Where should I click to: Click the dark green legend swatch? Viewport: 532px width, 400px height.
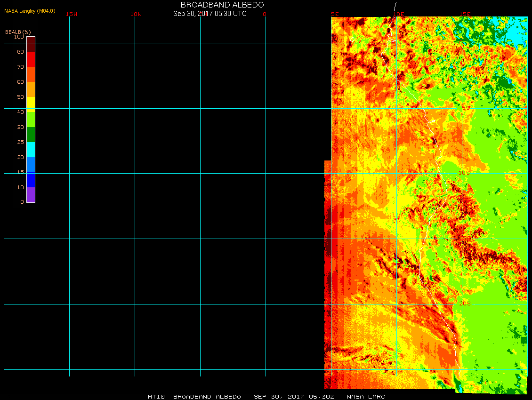coord(31,135)
